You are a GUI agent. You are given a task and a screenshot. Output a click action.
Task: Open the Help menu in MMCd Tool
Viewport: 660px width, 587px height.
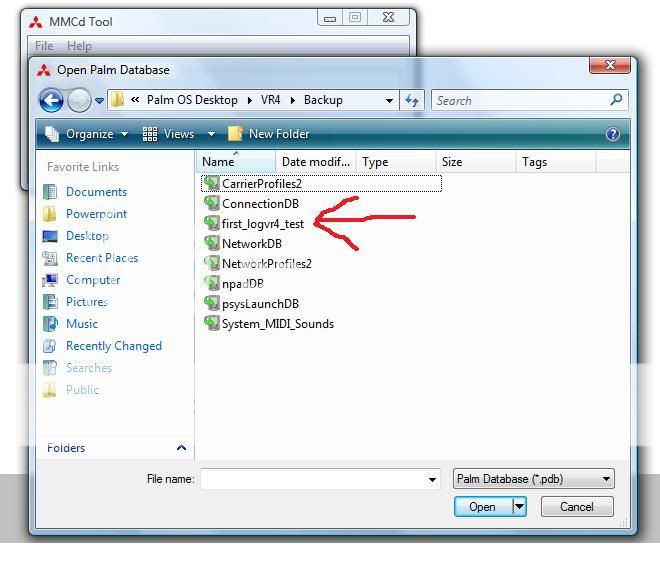79,46
